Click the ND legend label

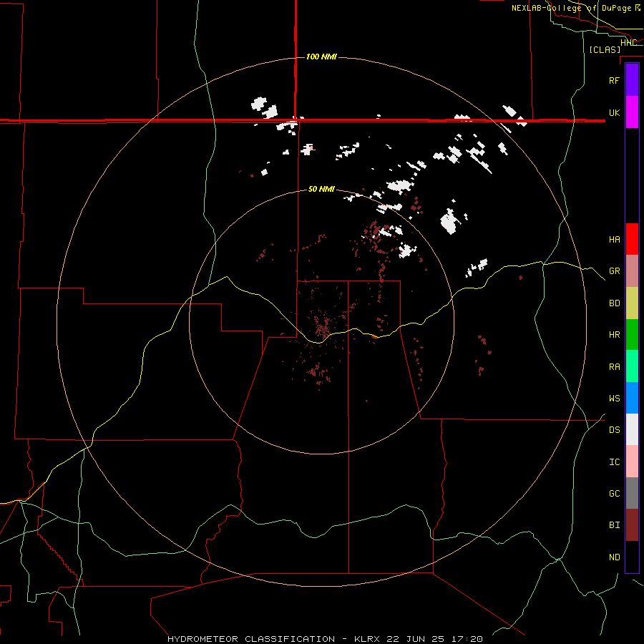614,557
